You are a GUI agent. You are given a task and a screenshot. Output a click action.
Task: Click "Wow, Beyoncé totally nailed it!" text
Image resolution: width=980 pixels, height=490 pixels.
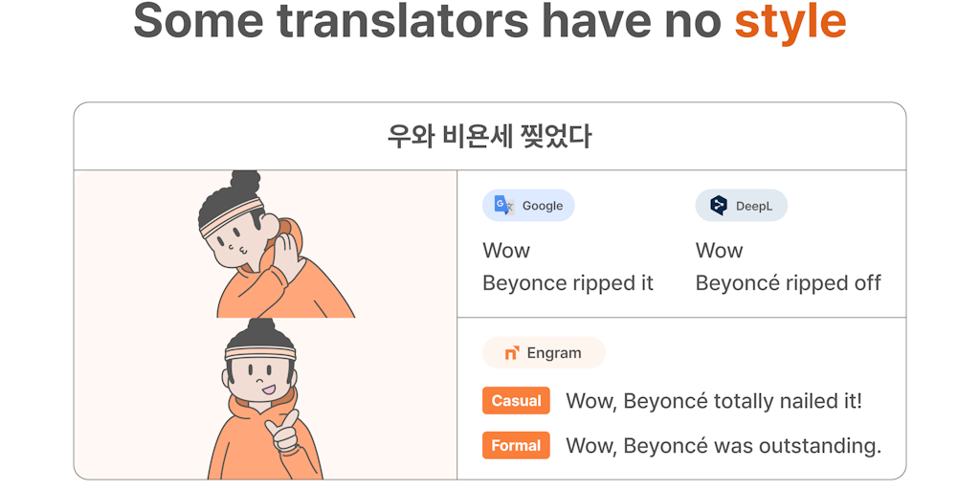(714, 401)
